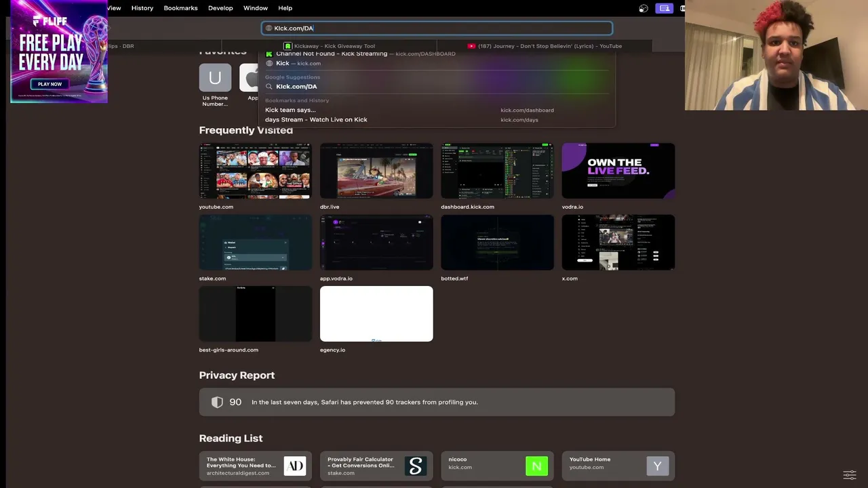Open the Us Phone Number favorite icon

coord(215,77)
